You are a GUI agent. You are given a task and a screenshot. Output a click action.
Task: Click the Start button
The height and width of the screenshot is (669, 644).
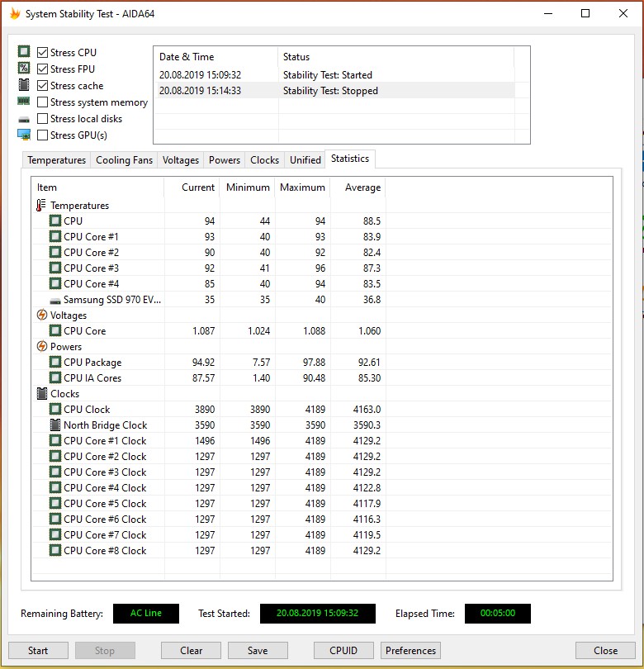38,650
